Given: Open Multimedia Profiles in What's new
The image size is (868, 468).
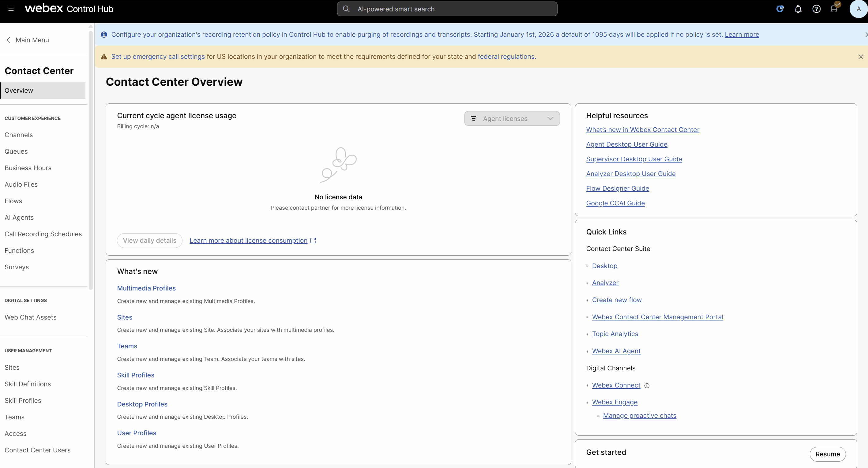Looking at the screenshot, I should tap(146, 288).
